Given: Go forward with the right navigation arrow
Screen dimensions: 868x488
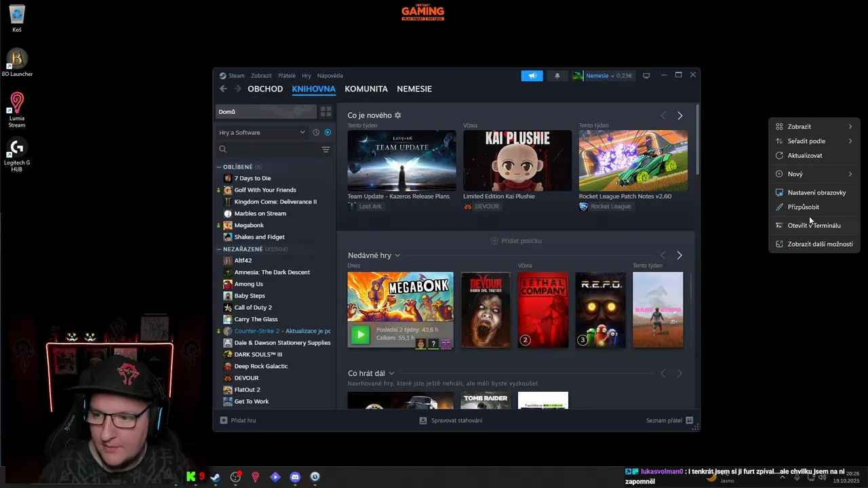Looking at the screenshot, I should [x=237, y=89].
